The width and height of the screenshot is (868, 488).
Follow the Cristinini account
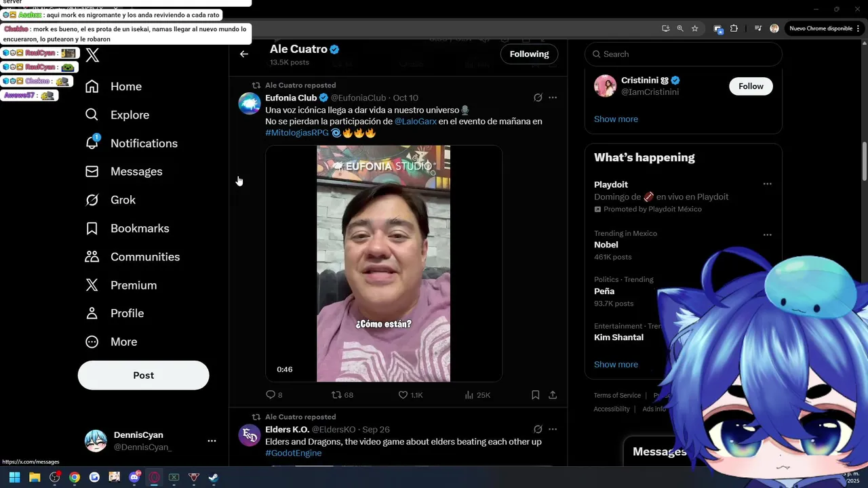751,86
